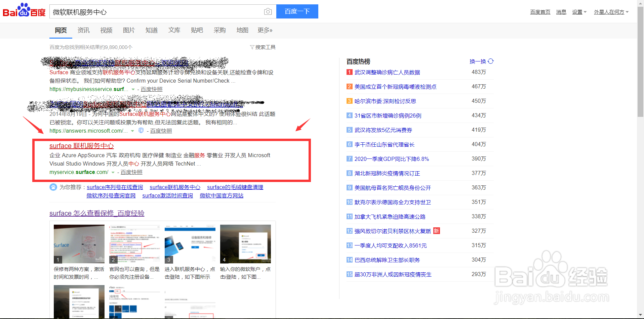Open the surface 联机服务中心 result link
644x319 pixels.
point(82,146)
